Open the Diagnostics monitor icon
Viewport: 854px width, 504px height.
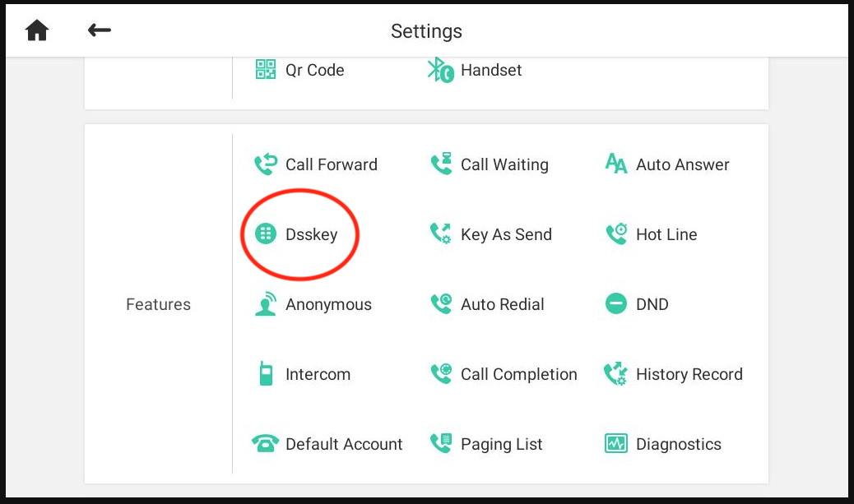pyautogui.click(x=616, y=444)
